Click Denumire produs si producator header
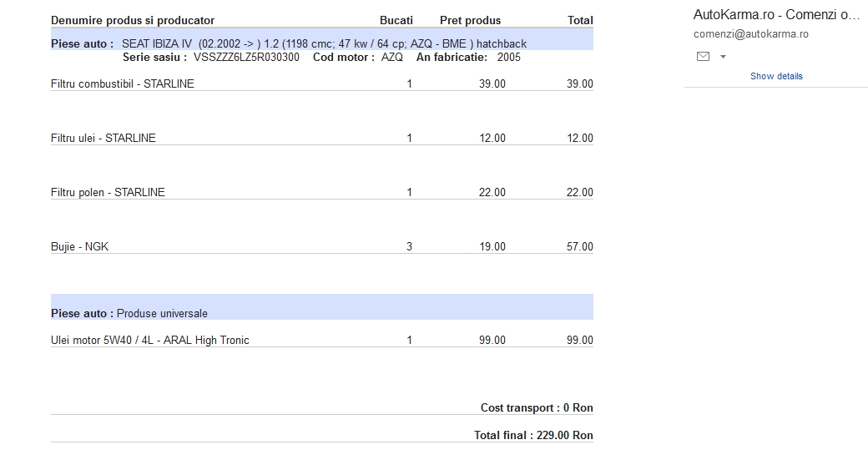The width and height of the screenshot is (868, 455). point(133,21)
